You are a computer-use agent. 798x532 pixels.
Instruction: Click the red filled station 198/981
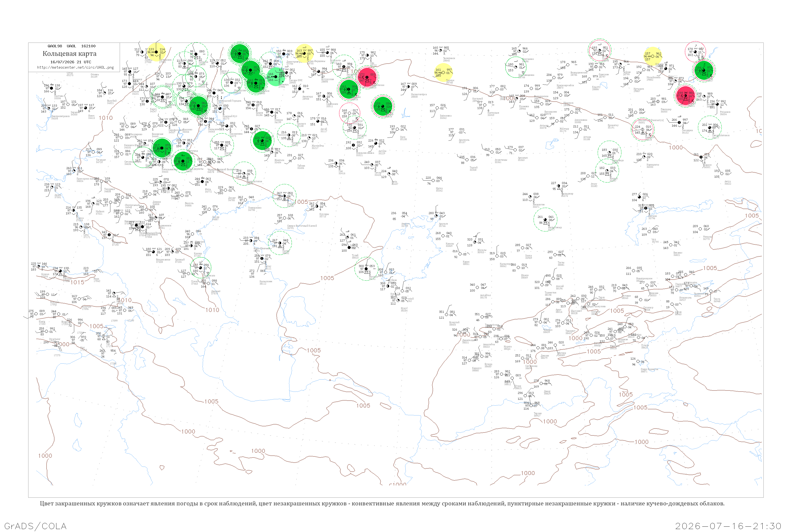pos(685,96)
